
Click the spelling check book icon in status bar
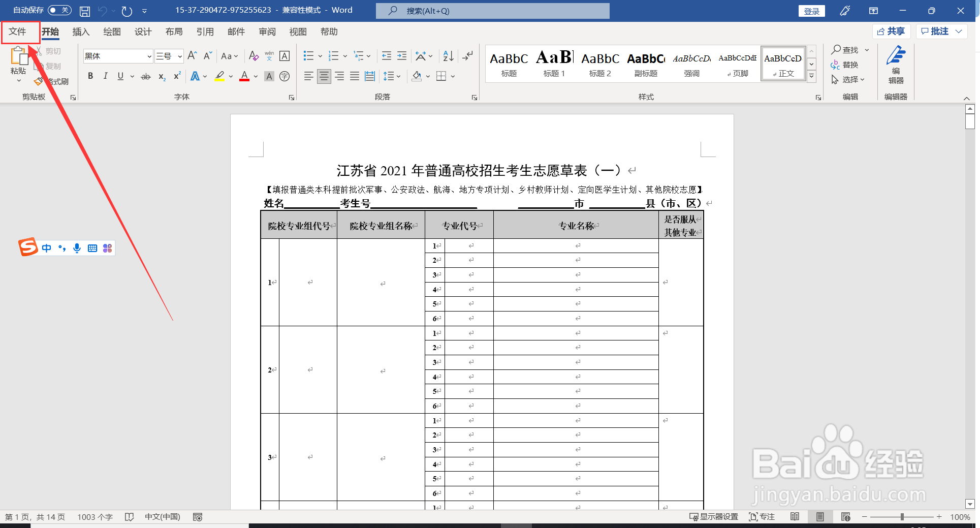(129, 517)
